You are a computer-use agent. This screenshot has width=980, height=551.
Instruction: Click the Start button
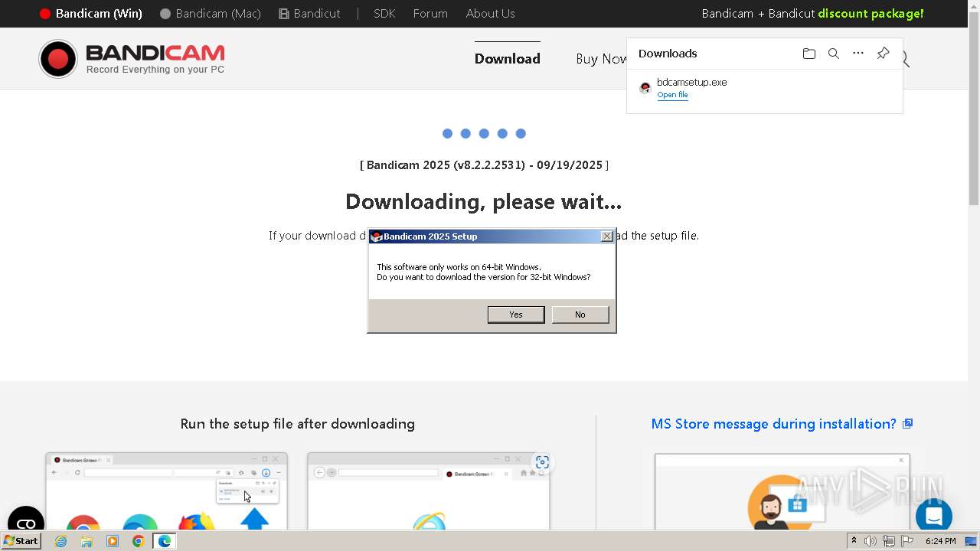[21, 541]
